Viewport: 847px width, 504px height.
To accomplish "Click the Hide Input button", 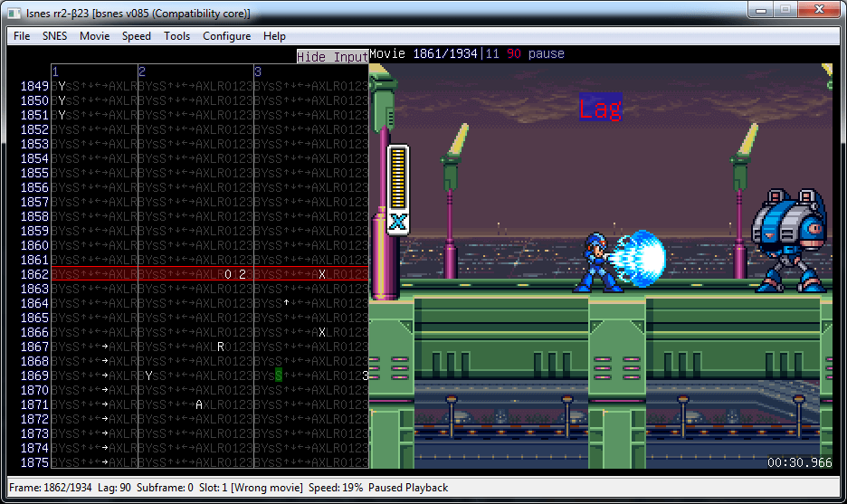I will point(332,56).
